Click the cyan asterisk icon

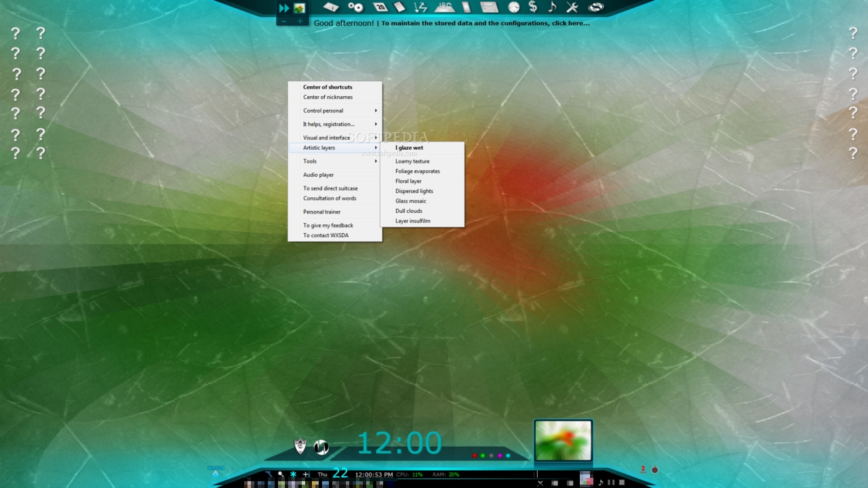tap(293, 474)
